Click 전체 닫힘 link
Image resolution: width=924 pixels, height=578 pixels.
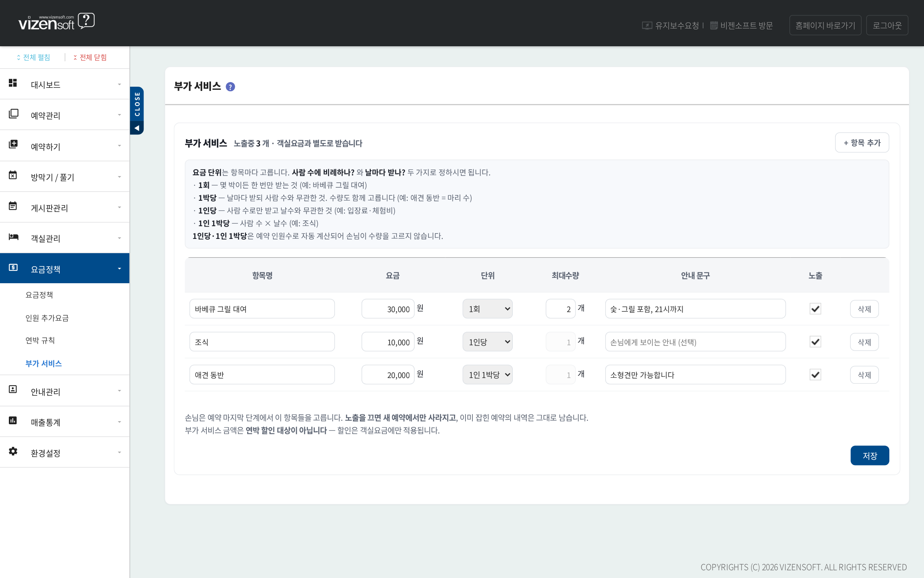[x=90, y=57]
